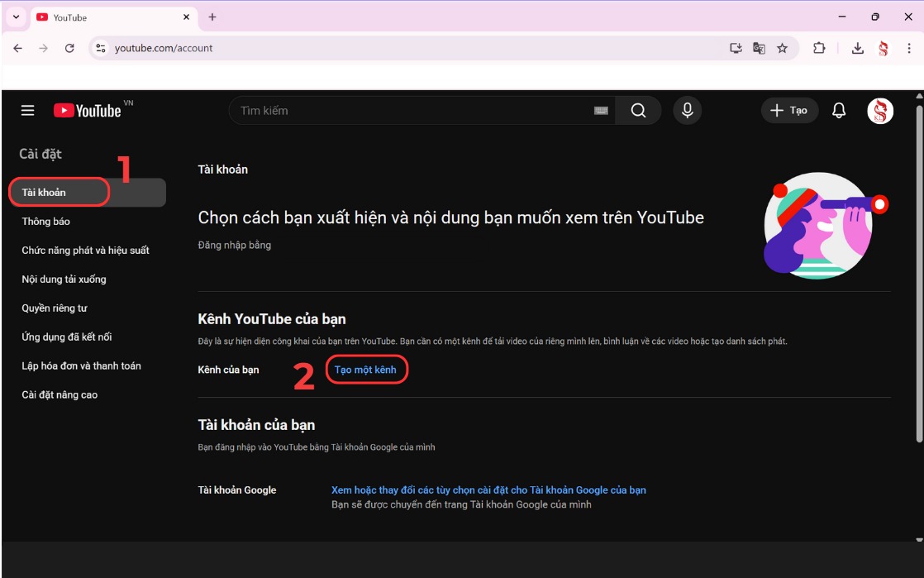Click the address bar URL youtube.com/account
This screenshot has width=924, height=578.
164,48
